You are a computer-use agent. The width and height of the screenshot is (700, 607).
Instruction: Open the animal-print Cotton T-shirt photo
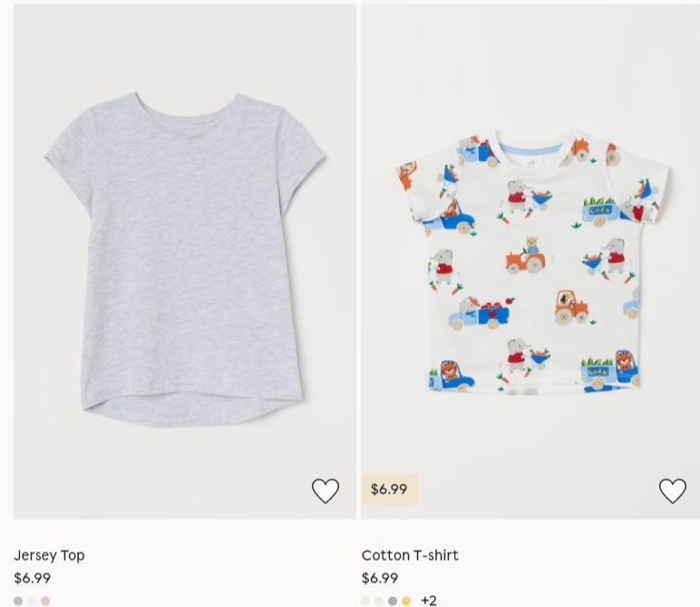[530, 261]
